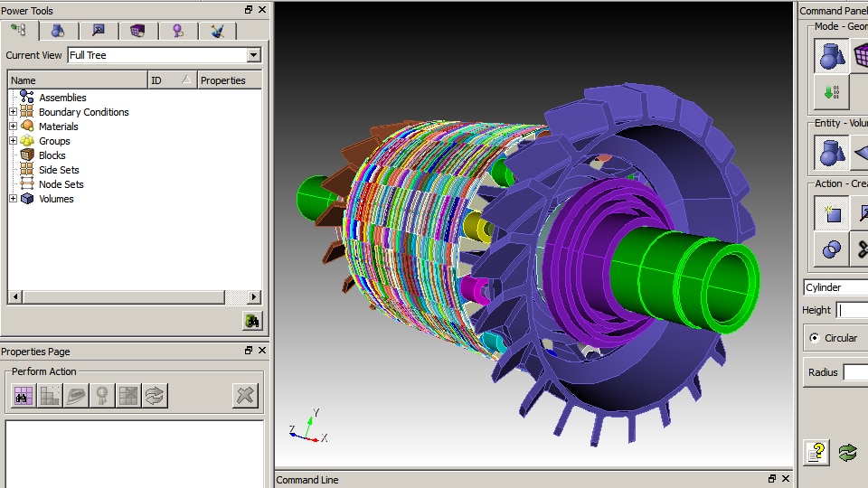Select the Circular radio button

click(x=815, y=338)
